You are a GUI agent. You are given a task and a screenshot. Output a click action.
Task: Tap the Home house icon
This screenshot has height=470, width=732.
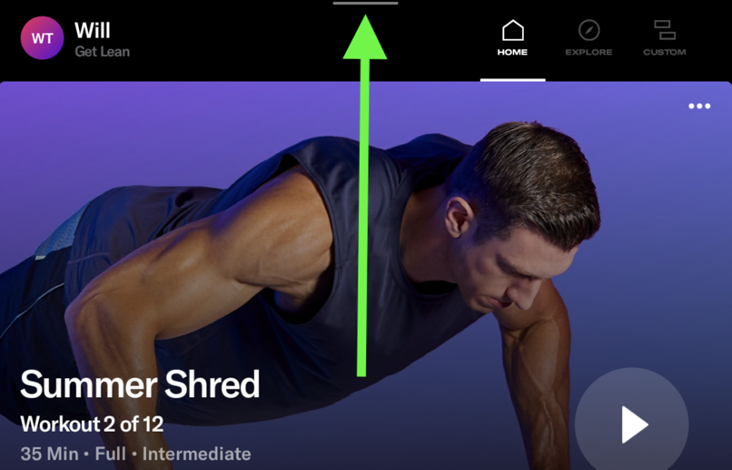[513, 30]
